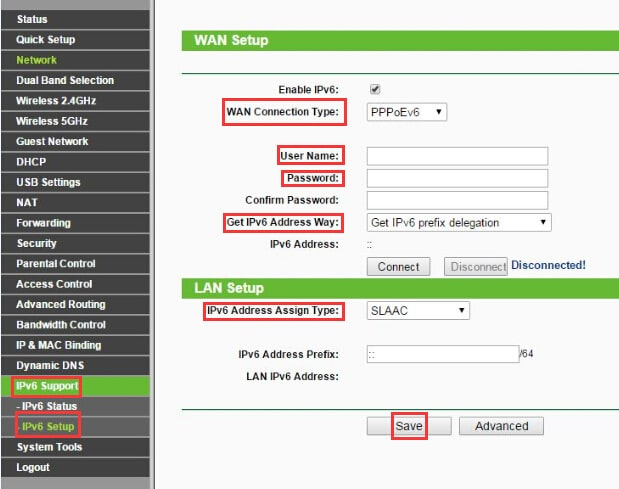Select the IPv6 Address Prefix field

click(x=441, y=354)
